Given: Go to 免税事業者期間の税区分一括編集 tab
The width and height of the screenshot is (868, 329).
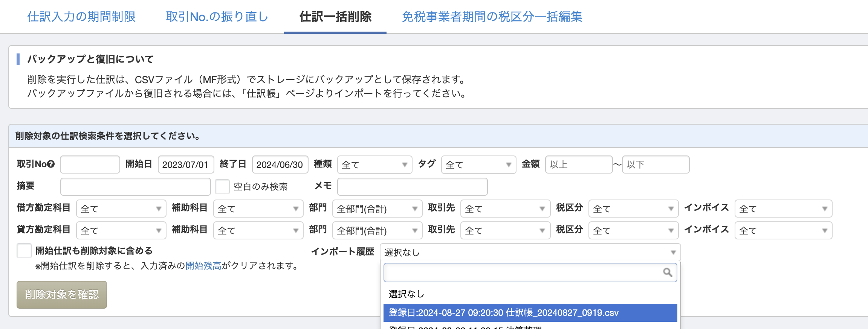Looking at the screenshot, I should coord(492,17).
